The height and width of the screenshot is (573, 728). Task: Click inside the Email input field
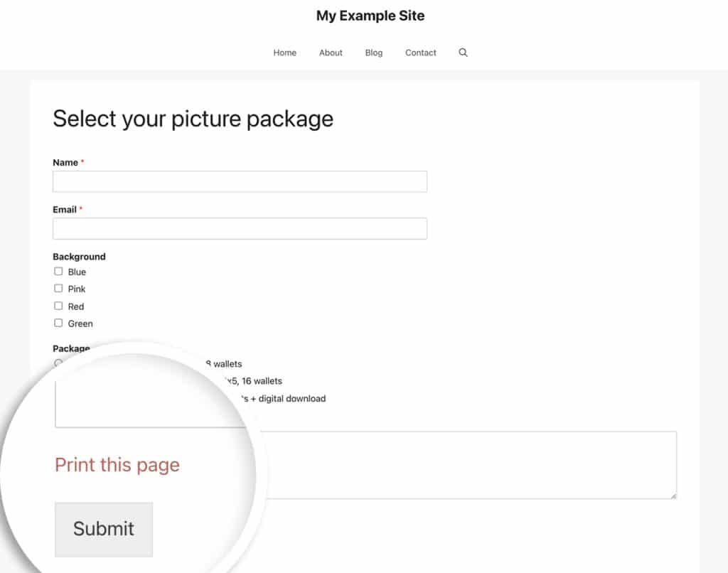point(240,228)
